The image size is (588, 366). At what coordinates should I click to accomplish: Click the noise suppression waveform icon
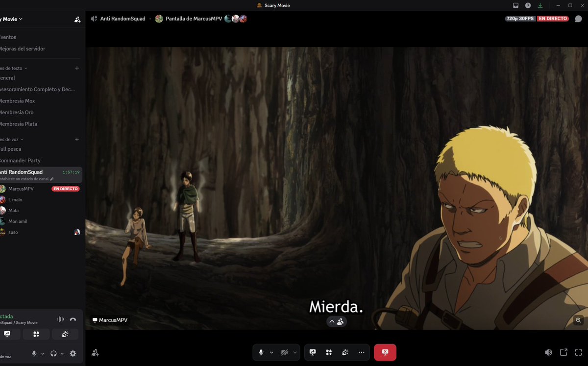point(61,319)
